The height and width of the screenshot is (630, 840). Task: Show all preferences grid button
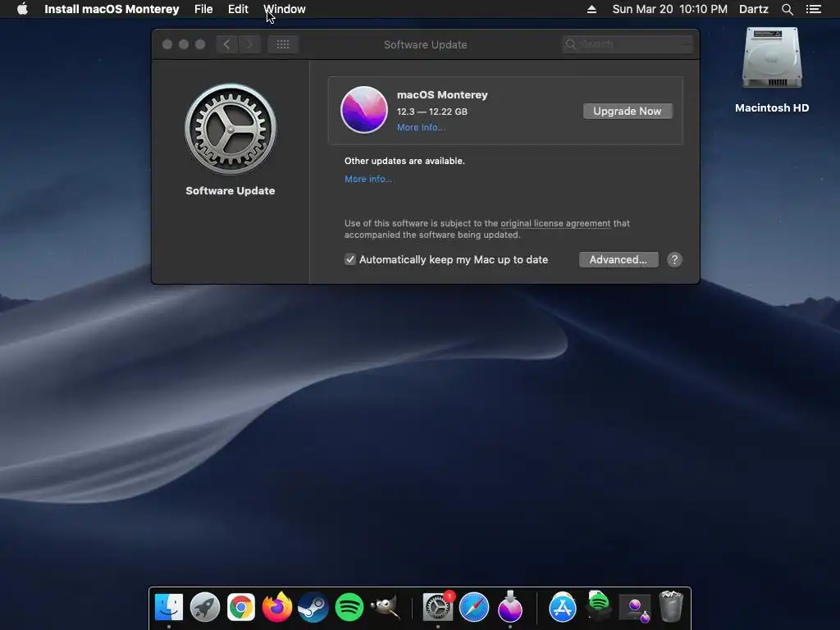[283, 44]
